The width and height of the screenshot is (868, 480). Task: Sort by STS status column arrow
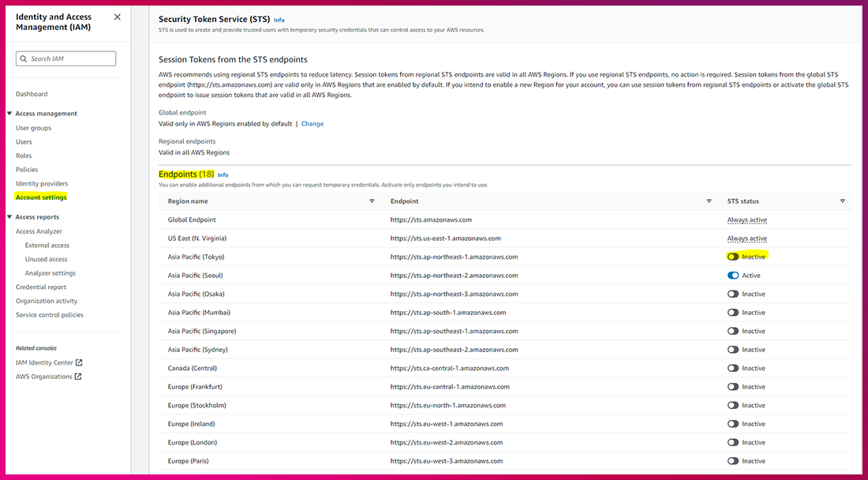843,201
